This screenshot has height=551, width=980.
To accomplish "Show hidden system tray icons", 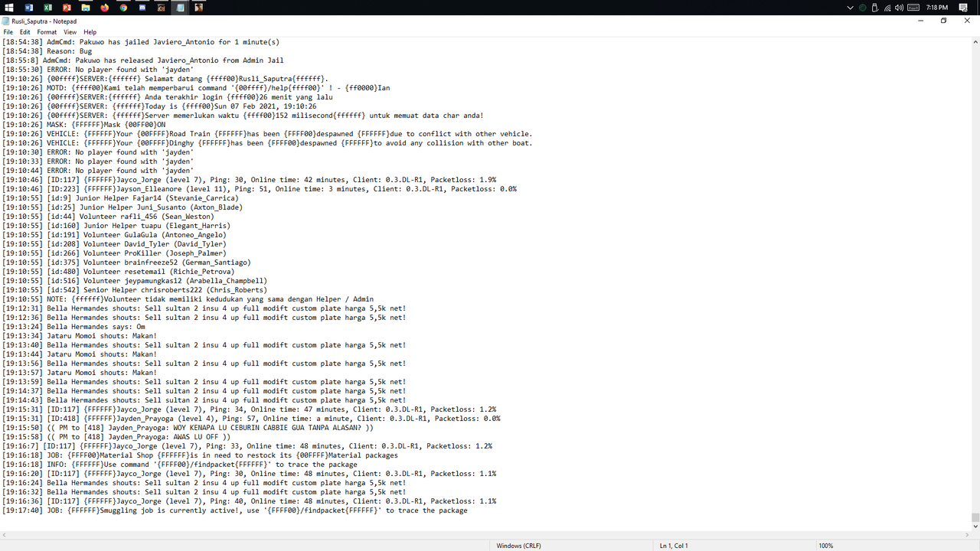I will [850, 7].
